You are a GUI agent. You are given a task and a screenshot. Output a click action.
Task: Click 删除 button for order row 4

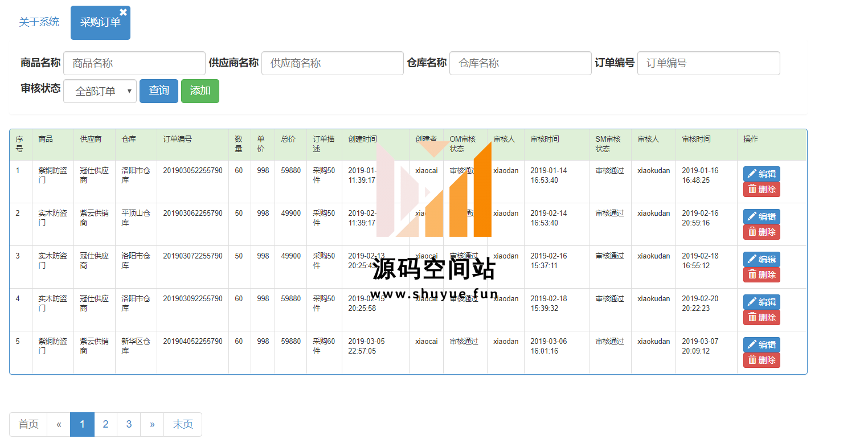coord(761,318)
